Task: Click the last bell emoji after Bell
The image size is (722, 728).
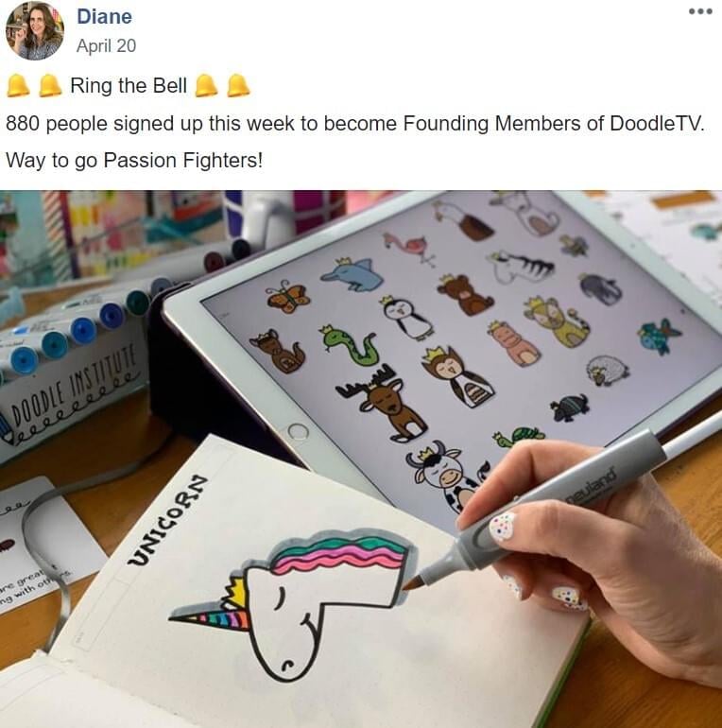Action: [x=238, y=85]
